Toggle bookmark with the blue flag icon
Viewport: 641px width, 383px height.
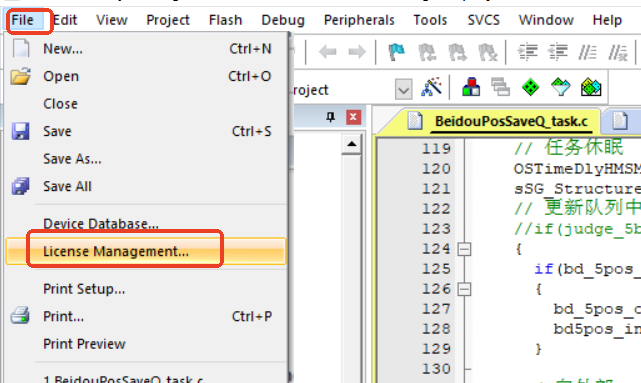click(396, 52)
